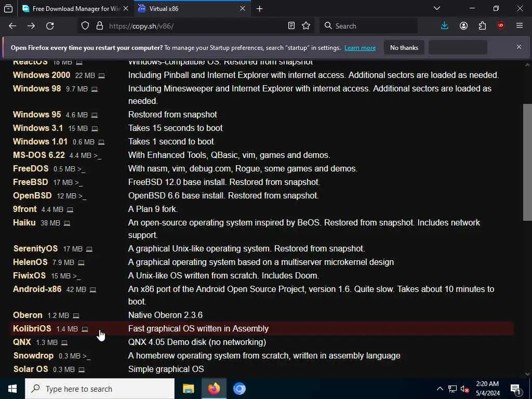532x399 pixels.
Task: Open the uBlock Origin extension icon
Action: click(x=501, y=26)
